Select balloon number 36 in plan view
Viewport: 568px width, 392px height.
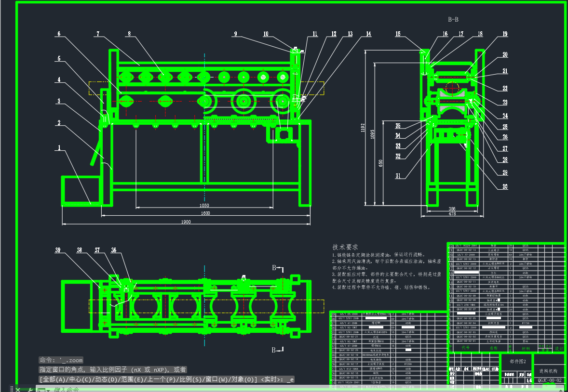114,250
